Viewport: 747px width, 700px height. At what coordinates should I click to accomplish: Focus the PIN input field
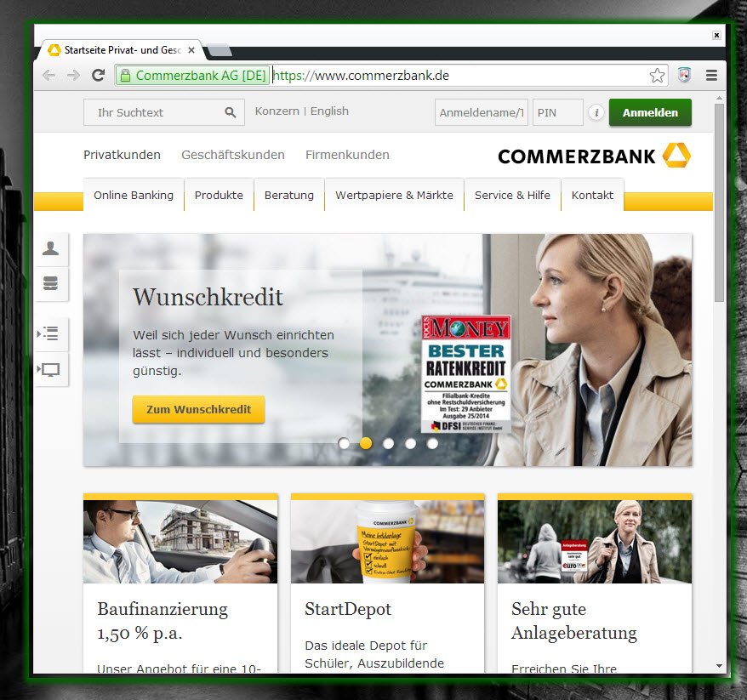tap(558, 112)
